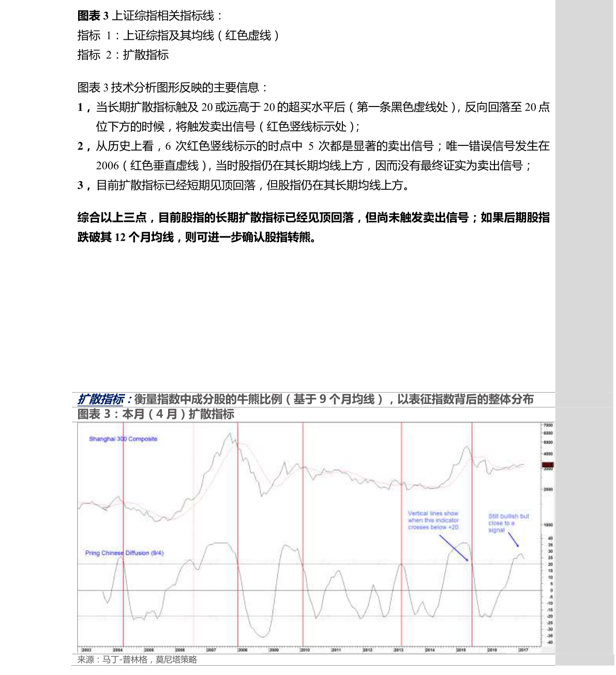Click the red vertical line near 2004

click(x=123, y=534)
